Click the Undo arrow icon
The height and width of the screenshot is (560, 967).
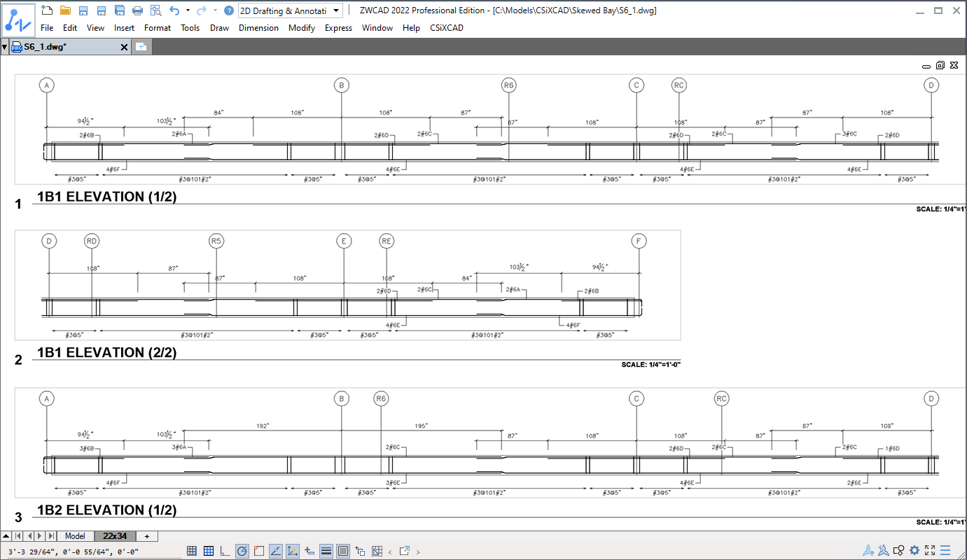coord(174,10)
